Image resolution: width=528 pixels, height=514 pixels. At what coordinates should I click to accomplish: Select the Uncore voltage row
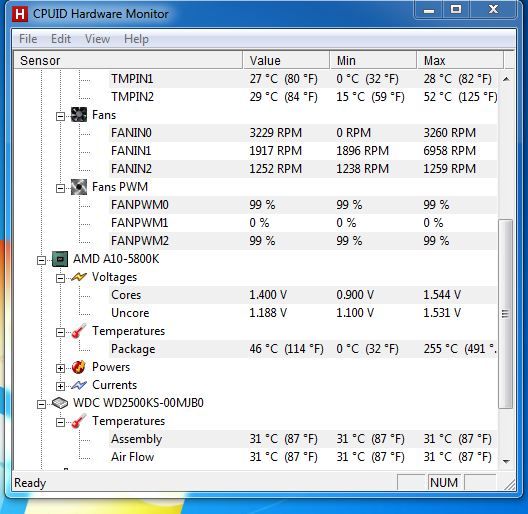(303, 313)
